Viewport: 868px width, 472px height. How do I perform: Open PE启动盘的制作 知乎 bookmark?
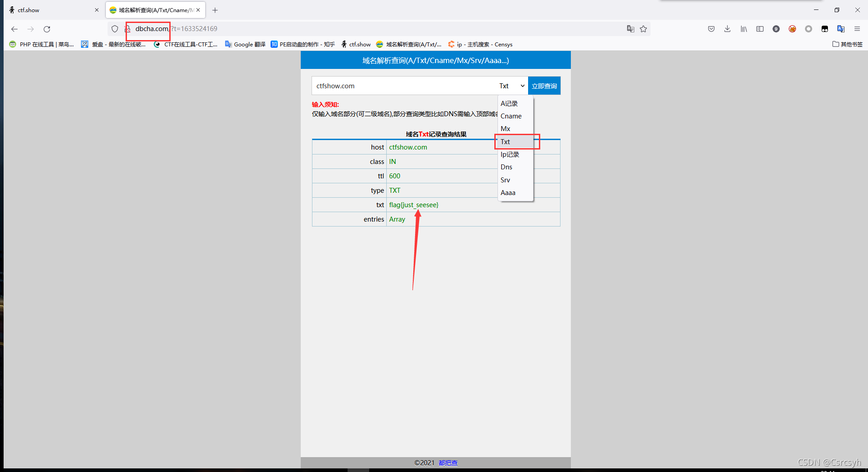(x=303, y=44)
